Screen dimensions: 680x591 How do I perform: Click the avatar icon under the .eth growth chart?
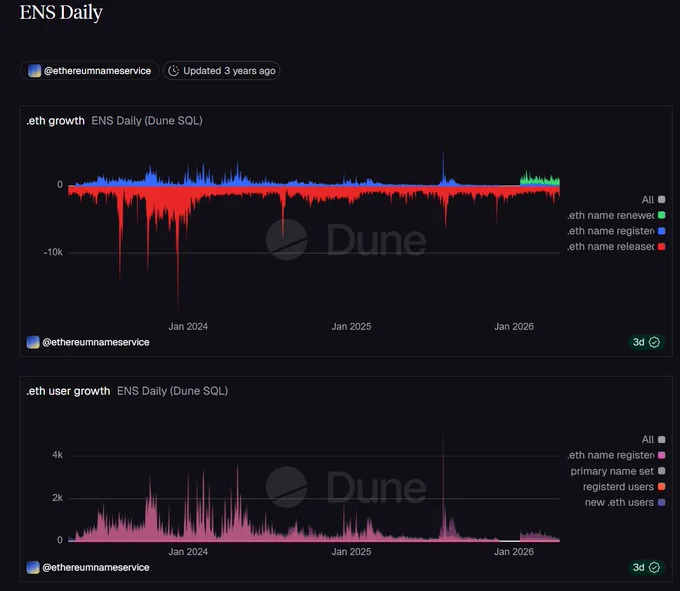coord(33,342)
